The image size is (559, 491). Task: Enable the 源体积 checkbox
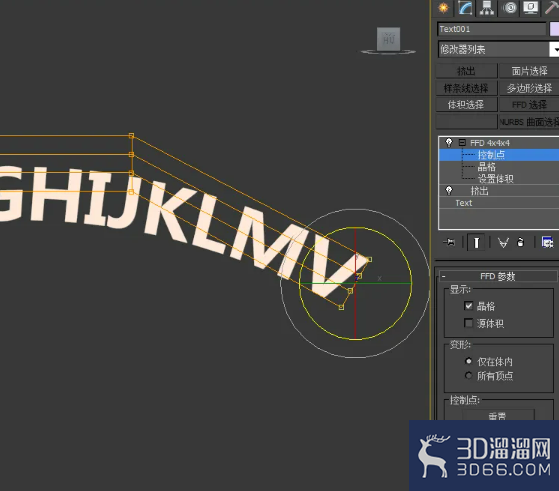point(468,323)
